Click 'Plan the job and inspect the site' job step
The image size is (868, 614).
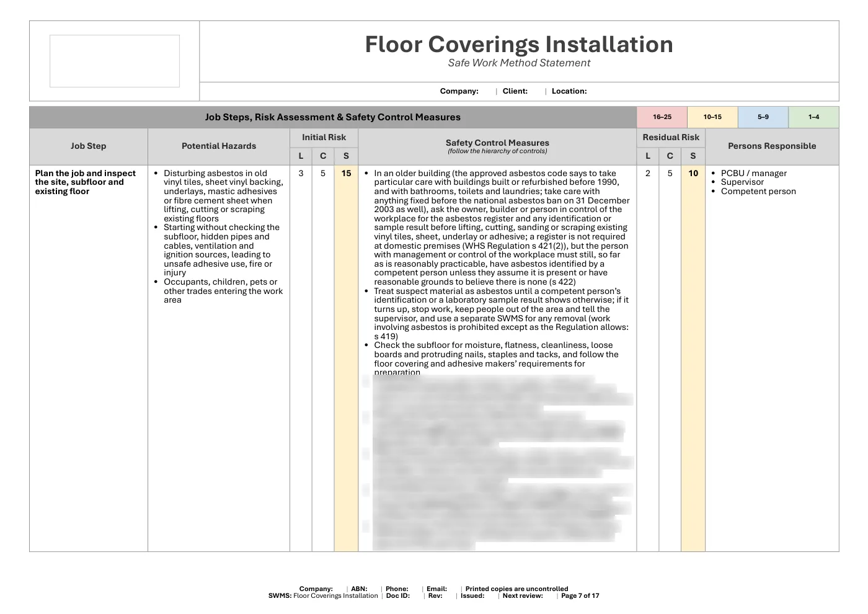[x=86, y=182]
